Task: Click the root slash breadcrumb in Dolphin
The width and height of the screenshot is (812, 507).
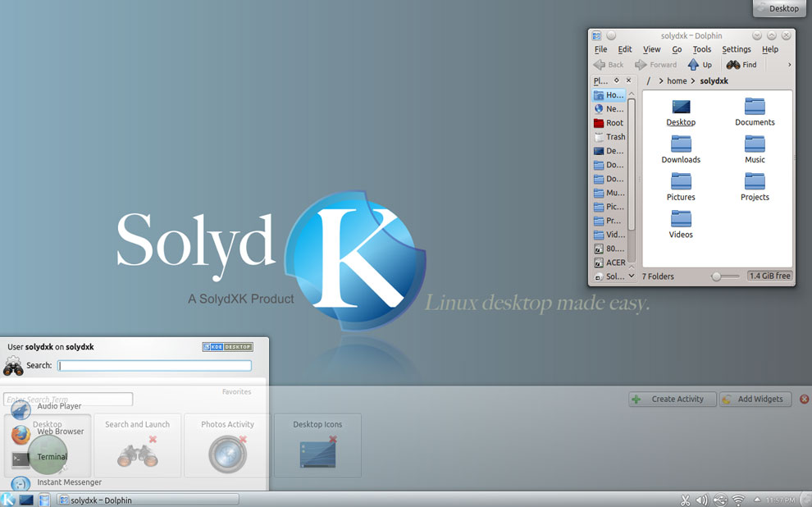Action: coord(648,80)
